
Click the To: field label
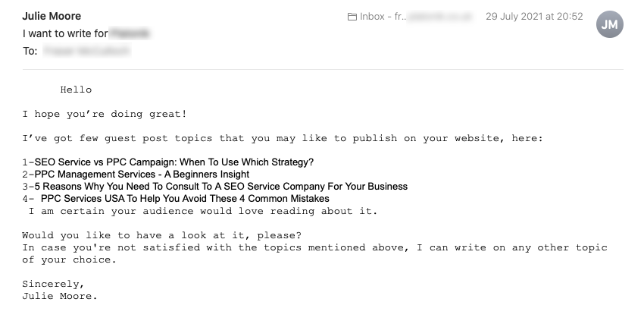pos(30,51)
